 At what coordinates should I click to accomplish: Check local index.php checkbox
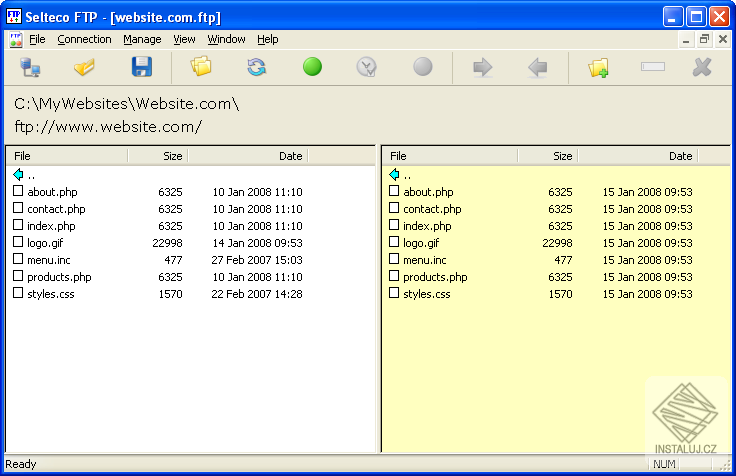18,224
